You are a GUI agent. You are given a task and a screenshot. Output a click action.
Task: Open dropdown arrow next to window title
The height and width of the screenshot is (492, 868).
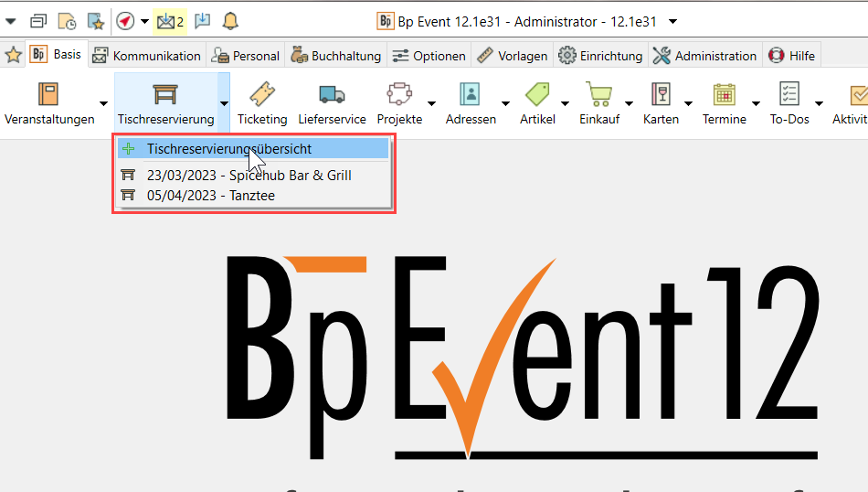673,21
